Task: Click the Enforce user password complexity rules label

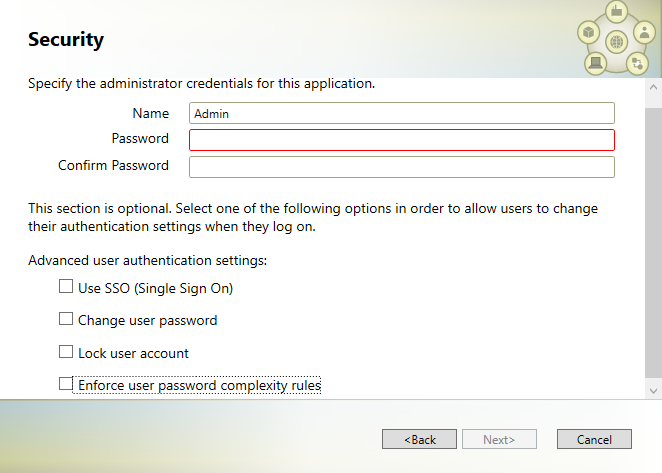Action: [199, 385]
